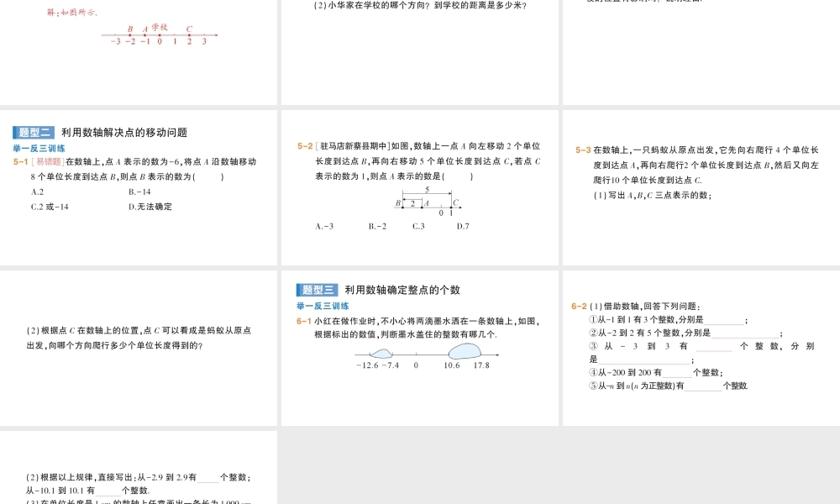Click the value -12.6 under the number line
840x504 pixels.
click(x=367, y=365)
